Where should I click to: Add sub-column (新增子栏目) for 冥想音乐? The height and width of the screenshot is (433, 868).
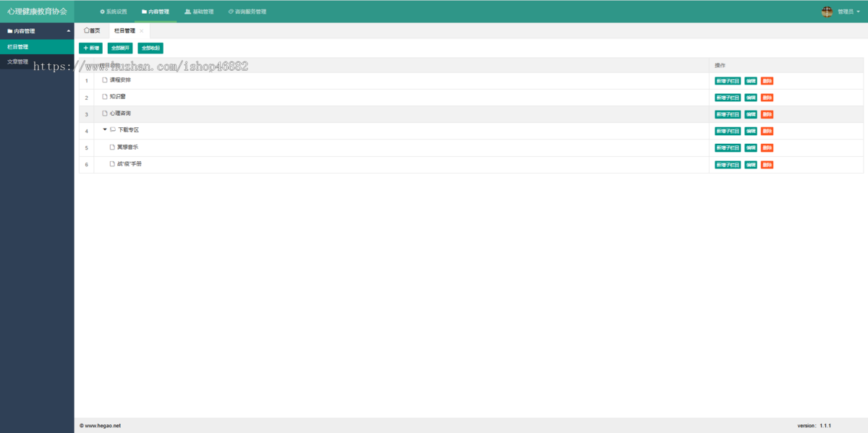click(728, 147)
